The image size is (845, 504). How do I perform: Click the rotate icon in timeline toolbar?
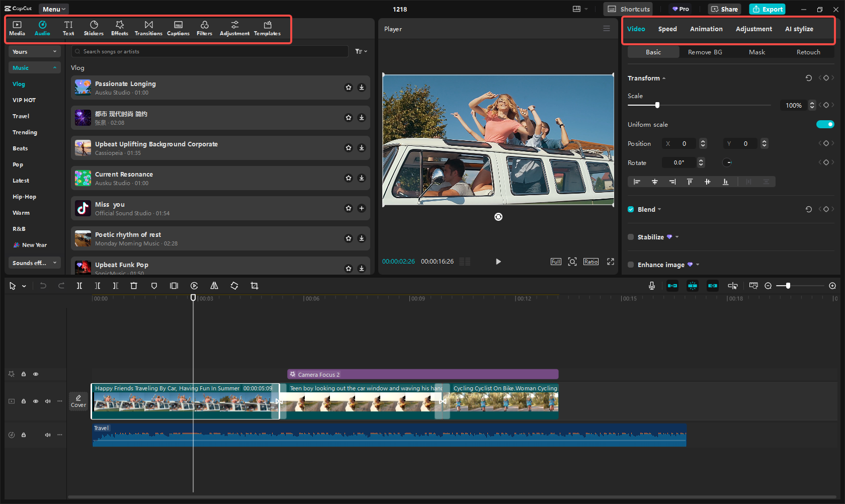(x=234, y=286)
